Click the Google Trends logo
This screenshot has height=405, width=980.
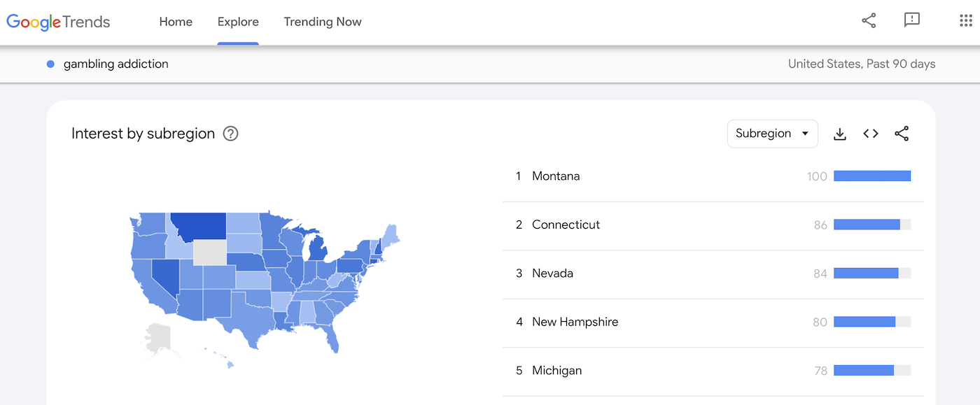pos(58,22)
